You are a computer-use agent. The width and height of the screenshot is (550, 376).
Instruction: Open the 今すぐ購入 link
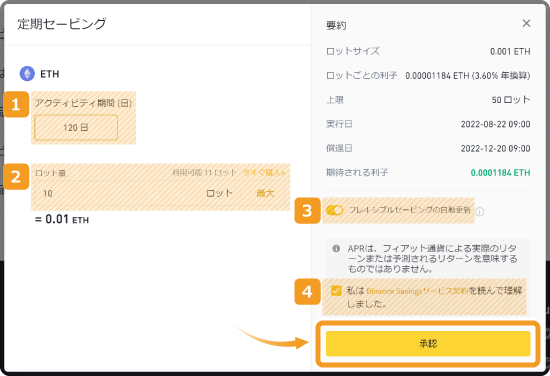[x=264, y=173]
